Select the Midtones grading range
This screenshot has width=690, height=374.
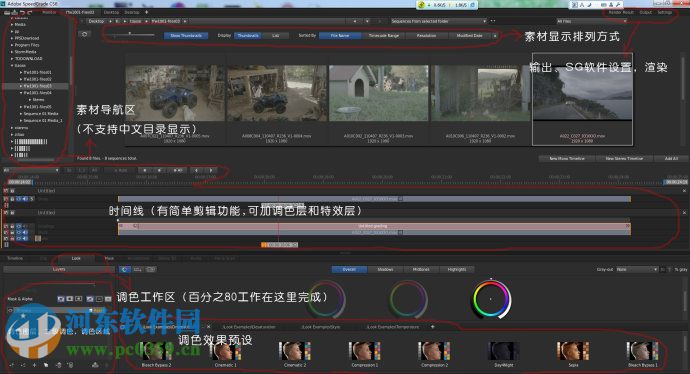tap(421, 269)
